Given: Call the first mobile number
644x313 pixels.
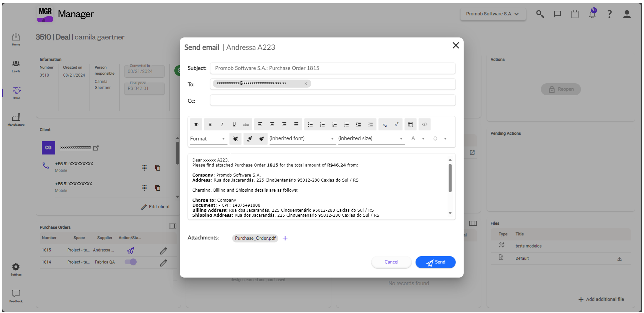Looking at the screenshot, I should pos(45,166).
